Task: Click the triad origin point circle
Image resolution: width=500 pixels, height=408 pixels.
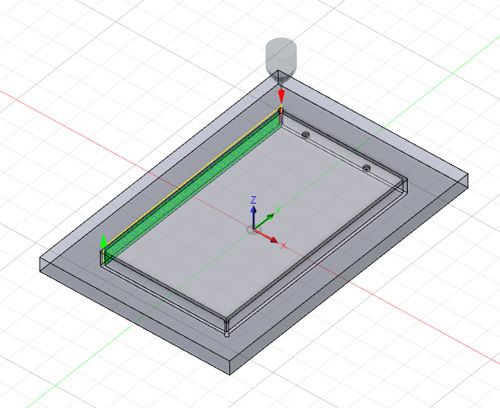Action: (x=252, y=230)
